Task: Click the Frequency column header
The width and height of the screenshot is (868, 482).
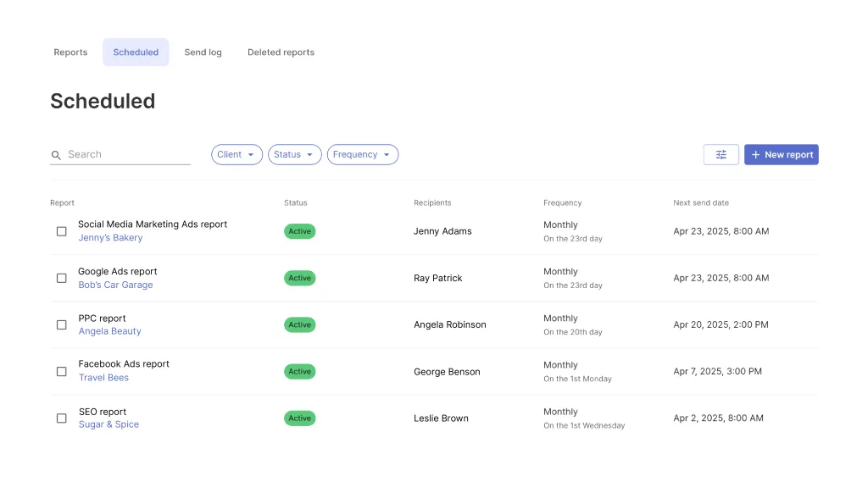Action: click(x=563, y=203)
